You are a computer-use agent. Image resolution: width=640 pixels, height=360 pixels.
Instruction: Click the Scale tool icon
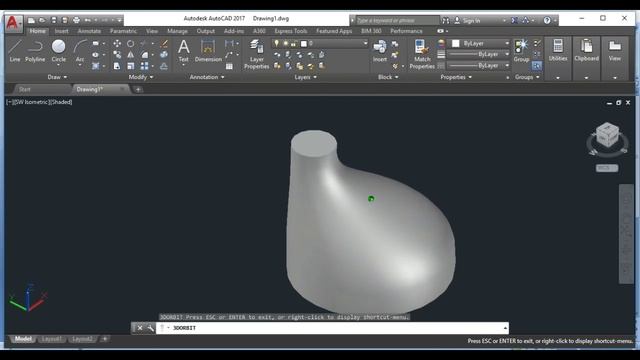click(x=130, y=66)
